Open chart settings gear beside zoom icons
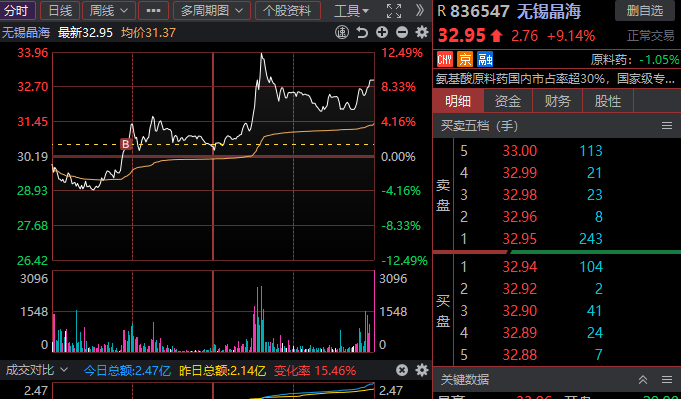Viewport: 681px width, 399px height. click(422, 32)
